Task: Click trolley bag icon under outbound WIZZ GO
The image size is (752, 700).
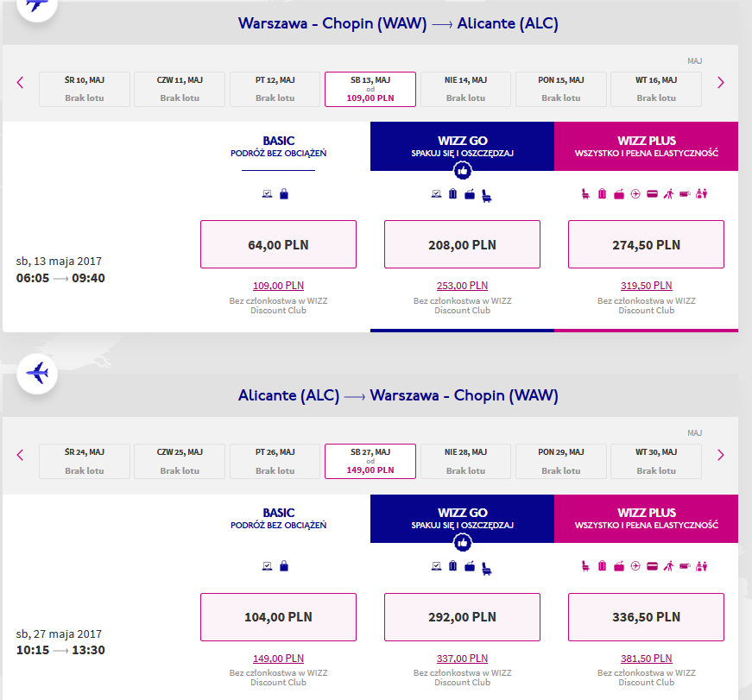Action: pyautogui.click(x=470, y=193)
